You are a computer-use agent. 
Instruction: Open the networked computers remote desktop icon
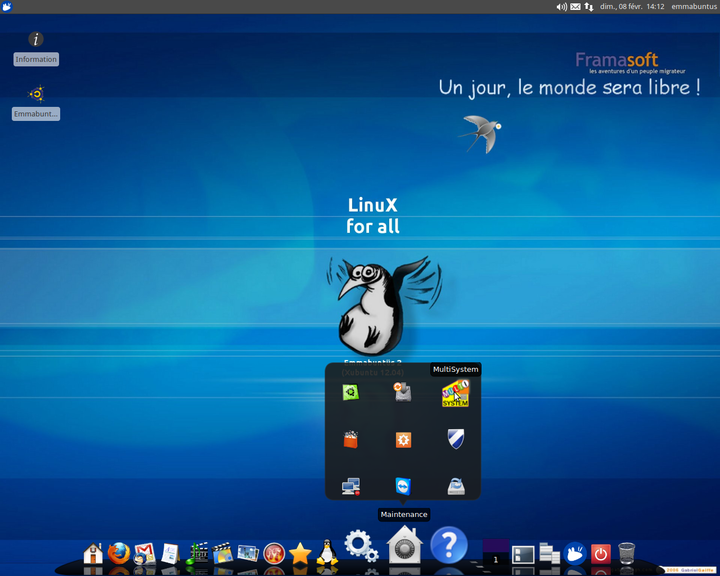click(351, 486)
